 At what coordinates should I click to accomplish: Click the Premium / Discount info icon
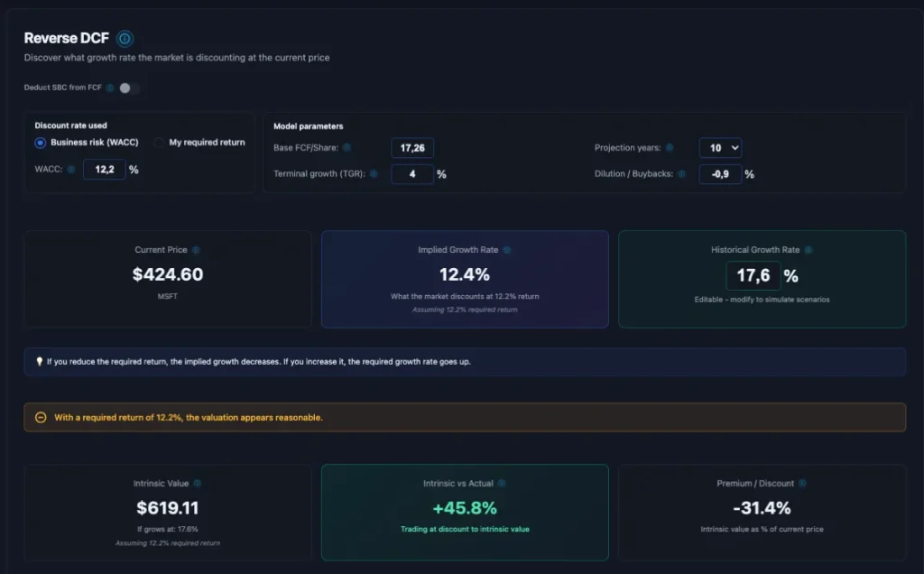pyautogui.click(x=802, y=483)
